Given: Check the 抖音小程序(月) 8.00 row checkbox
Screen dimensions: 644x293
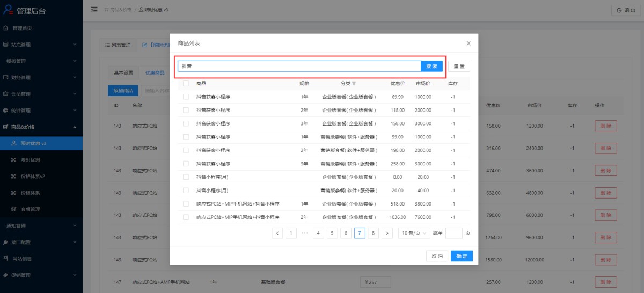Looking at the screenshot, I should click(x=186, y=177).
